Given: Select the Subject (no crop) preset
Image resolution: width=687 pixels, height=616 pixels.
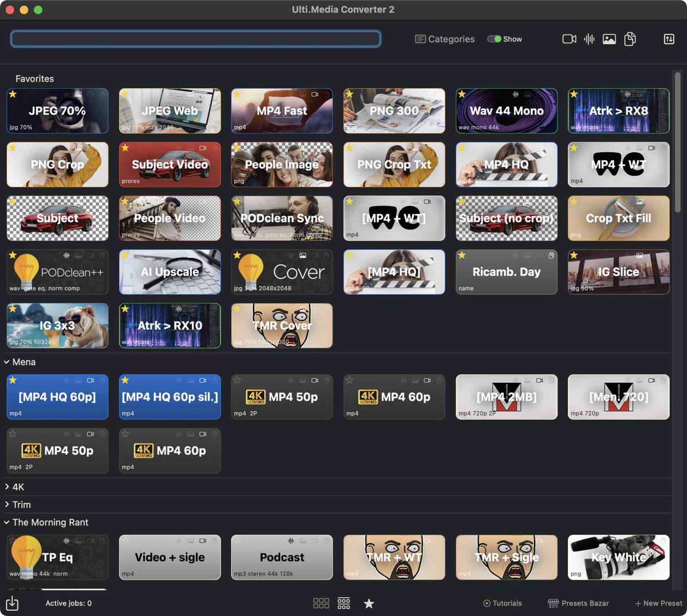Looking at the screenshot, I should tap(507, 218).
